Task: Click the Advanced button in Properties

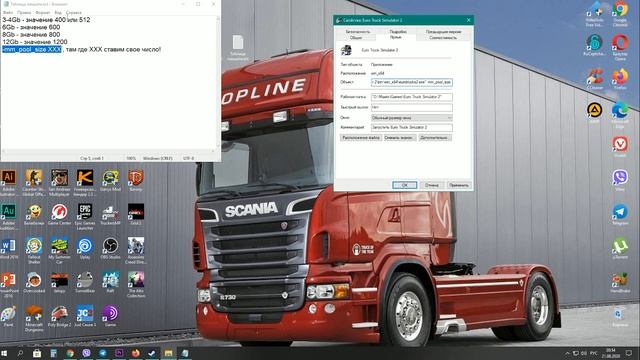Action: [435, 138]
